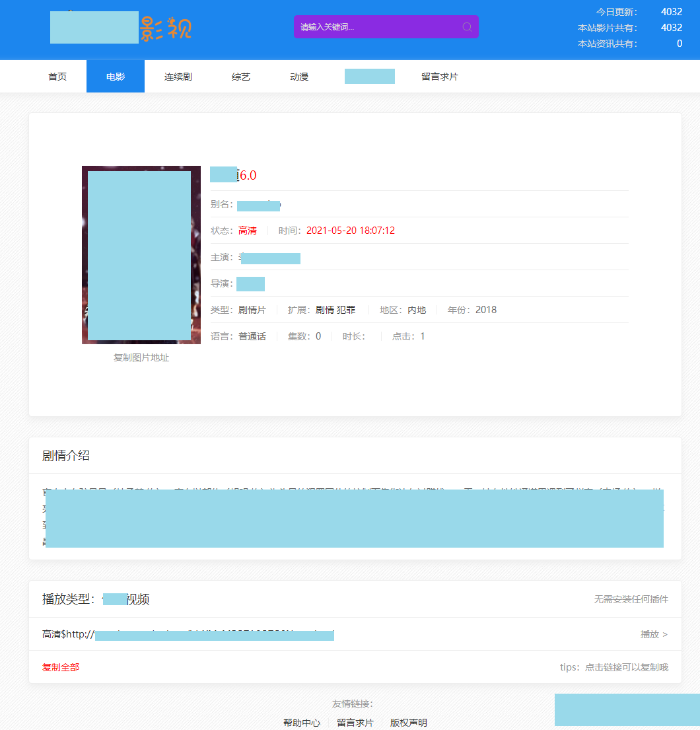Click the 2018 year link

coord(487,309)
